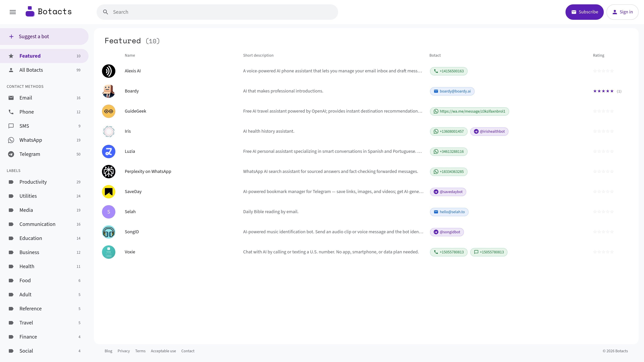Click the Alexis AI avatar icon

coord(109,71)
